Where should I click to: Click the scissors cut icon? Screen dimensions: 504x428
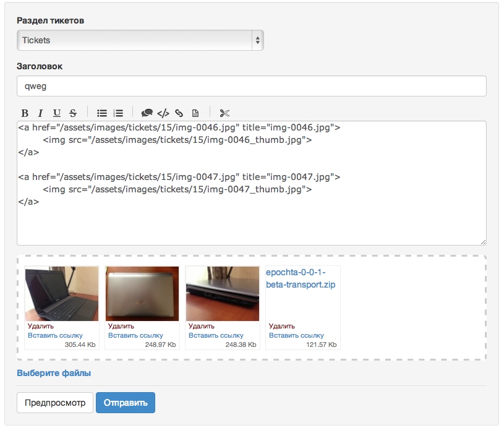point(224,113)
